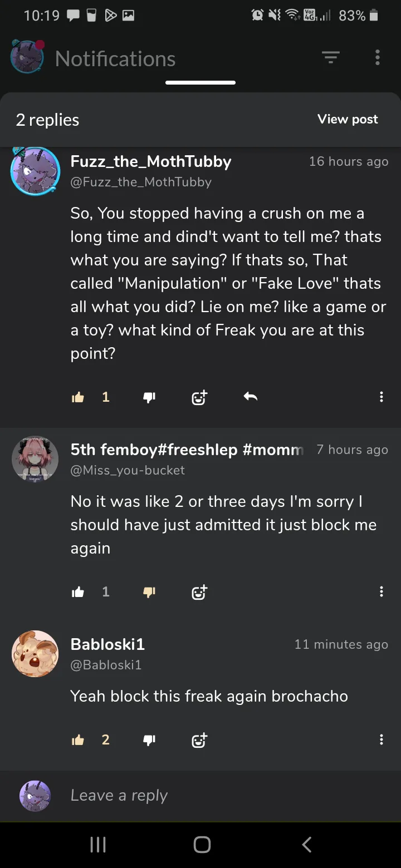This screenshot has height=868, width=401.
Task: Like the Miss_you-bucket comment
Action: [78, 592]
